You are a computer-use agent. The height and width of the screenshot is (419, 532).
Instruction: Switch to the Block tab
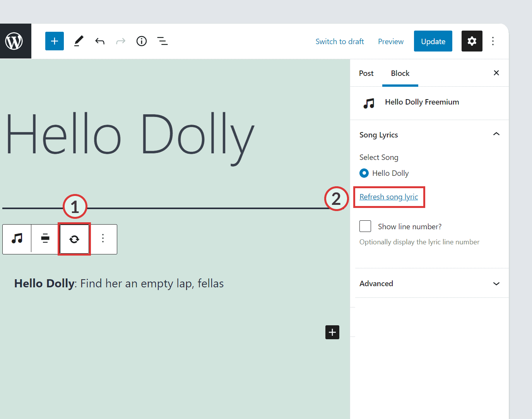coord(400,73)
